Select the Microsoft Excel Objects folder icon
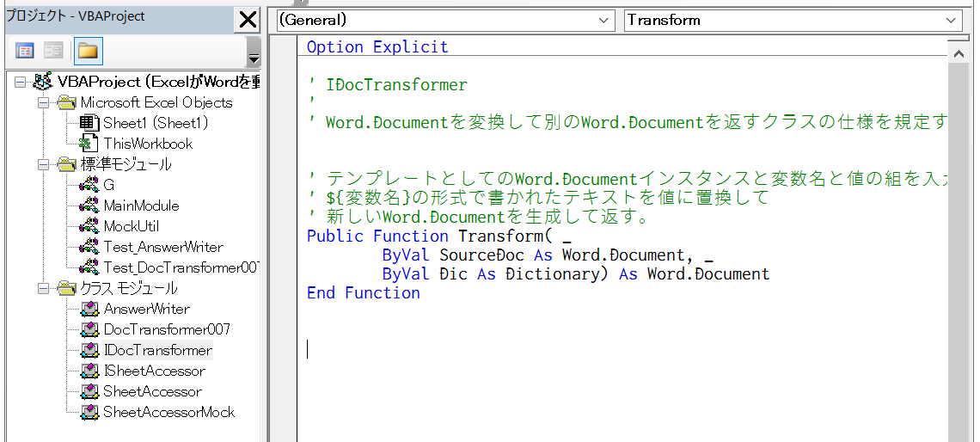The image size is (980, 442). point(66,102)
